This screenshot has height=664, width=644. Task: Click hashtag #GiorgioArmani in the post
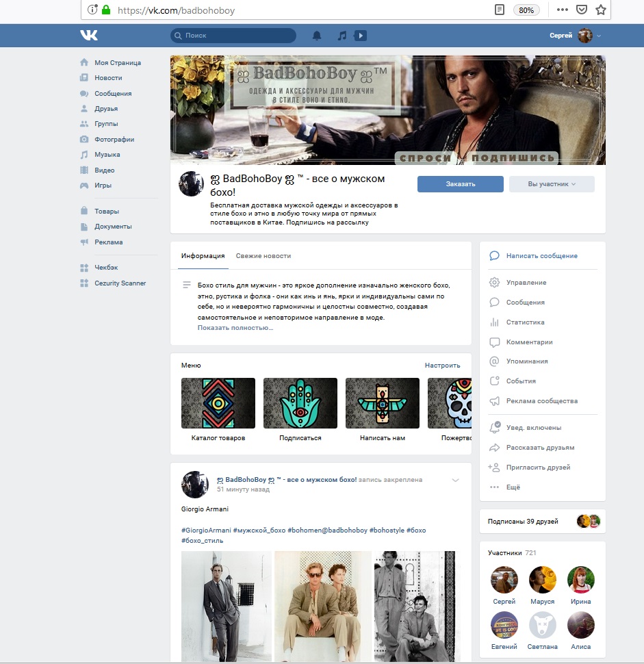206,531
